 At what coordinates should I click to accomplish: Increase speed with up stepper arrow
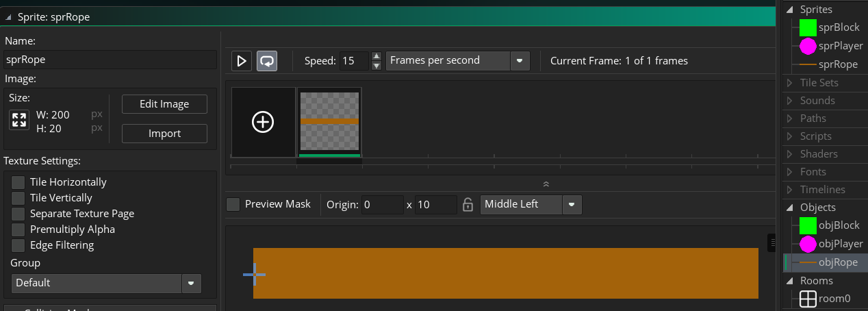[x=376, y=56]
